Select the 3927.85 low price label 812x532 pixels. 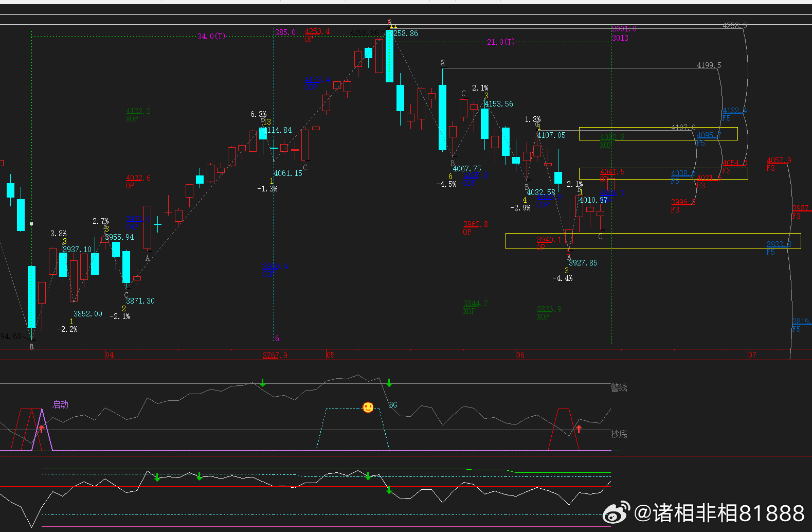(583, 263)
